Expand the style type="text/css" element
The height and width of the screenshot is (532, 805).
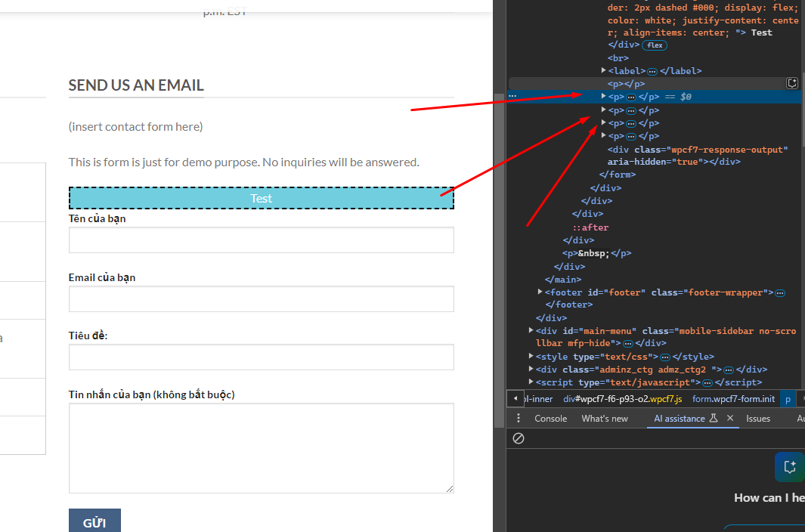click(531, 355)
